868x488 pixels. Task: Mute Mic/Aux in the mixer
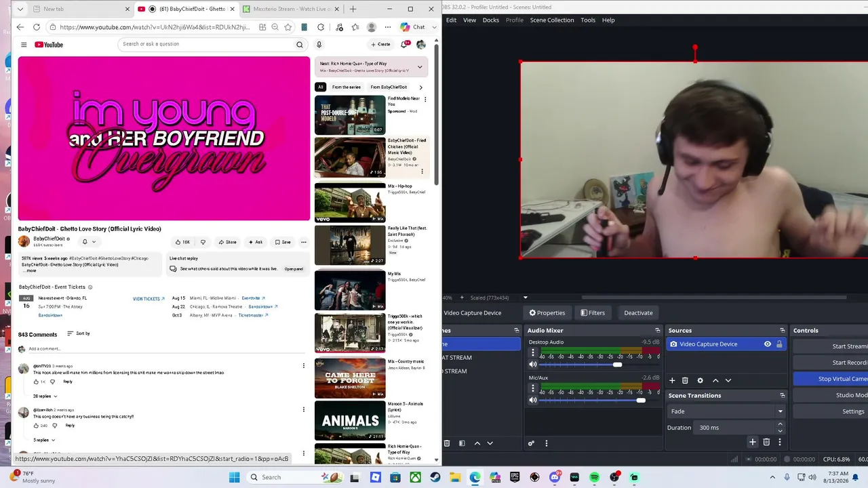pos(533,400)
